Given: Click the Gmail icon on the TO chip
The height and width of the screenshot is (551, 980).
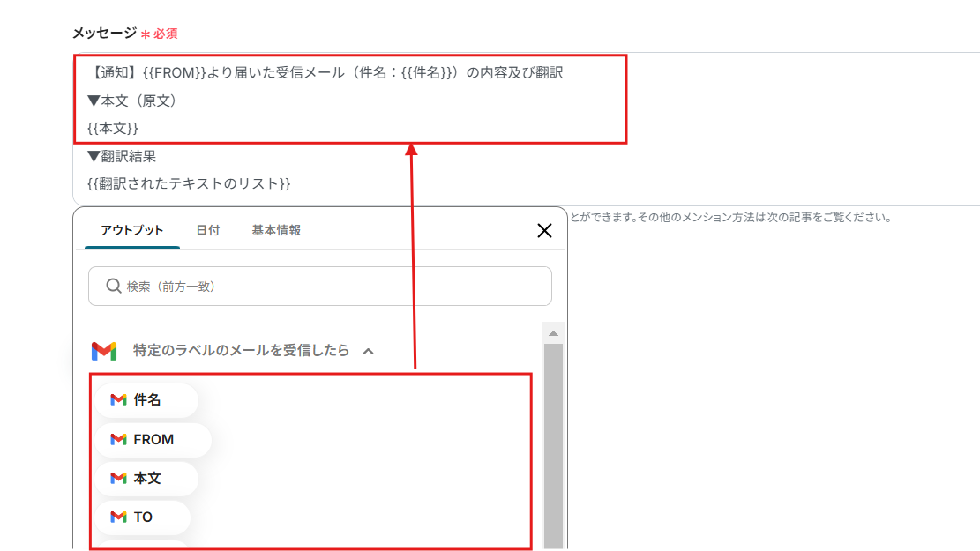Looking at the screenshot, I should 118,517.
